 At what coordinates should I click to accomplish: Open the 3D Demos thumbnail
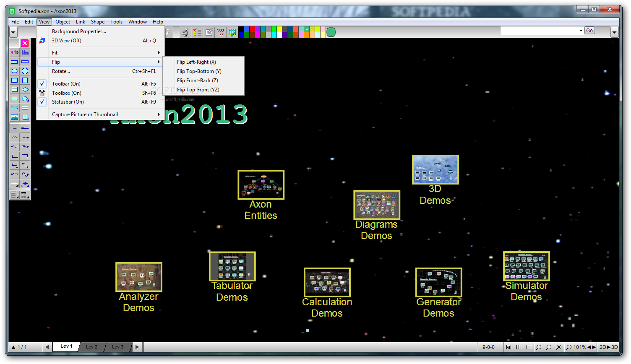435,169
